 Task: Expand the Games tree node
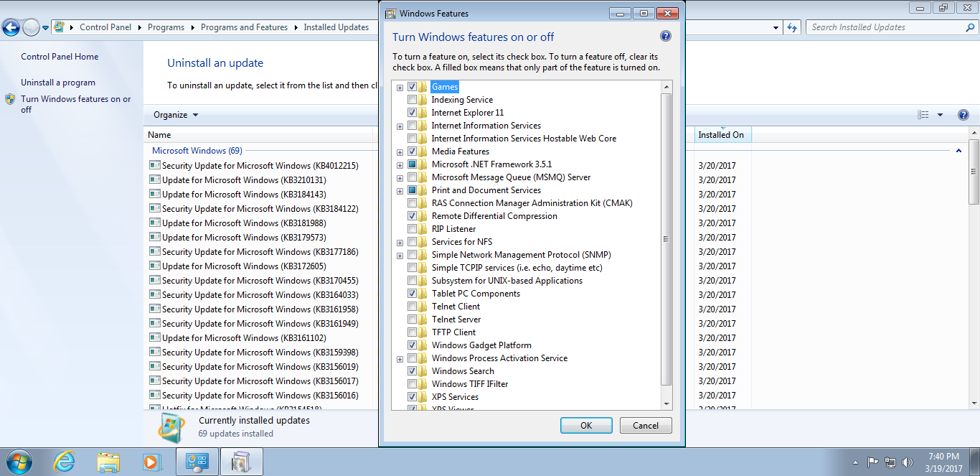point(400,88)
